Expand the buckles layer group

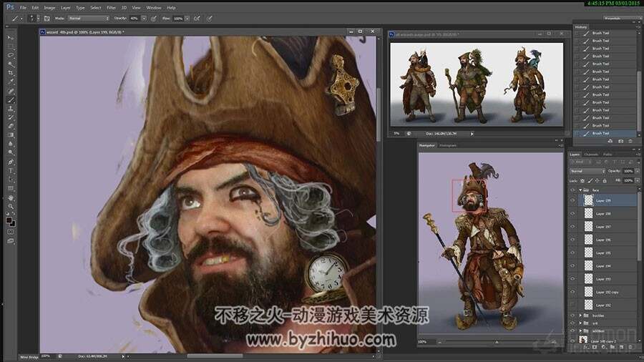pos(580,315)
